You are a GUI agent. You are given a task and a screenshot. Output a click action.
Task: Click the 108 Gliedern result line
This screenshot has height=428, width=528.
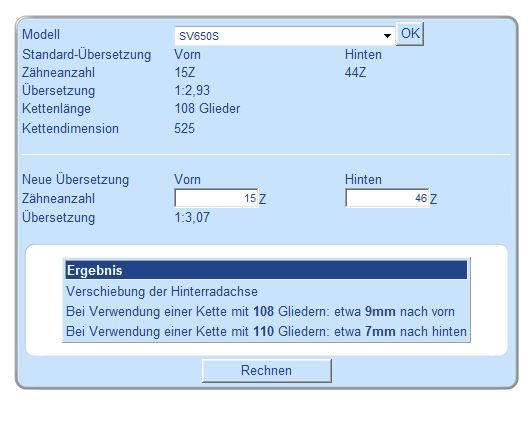[x=260, y=311]
